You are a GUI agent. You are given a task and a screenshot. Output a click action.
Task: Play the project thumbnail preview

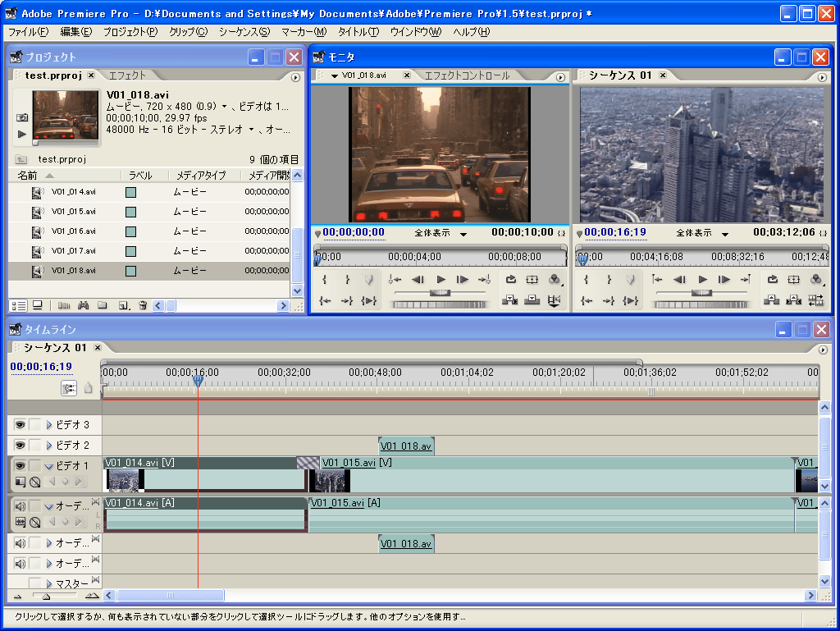(21, 134)
